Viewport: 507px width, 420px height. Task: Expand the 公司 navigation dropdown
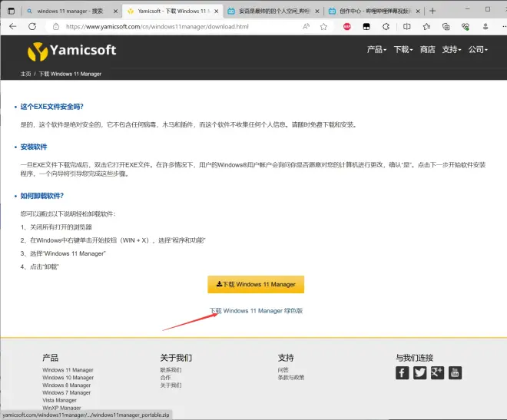point(479,49)
